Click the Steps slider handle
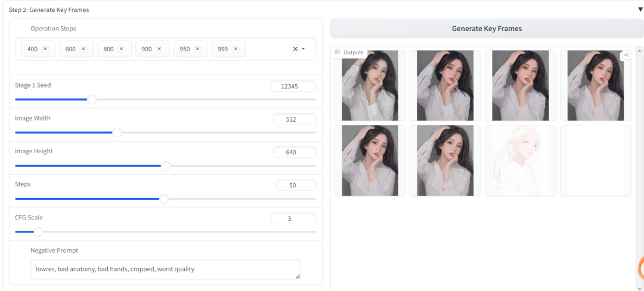This screenshot has width=644, height=291. tap(164, 199)
